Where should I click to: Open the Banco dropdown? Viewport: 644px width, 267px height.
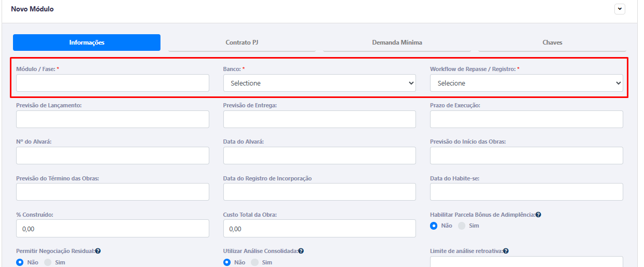pos(319,83)
